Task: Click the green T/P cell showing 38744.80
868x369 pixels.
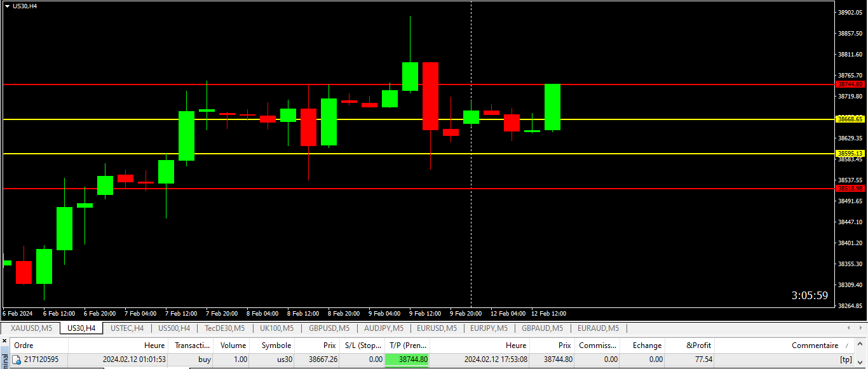Action: click(407, 359)
